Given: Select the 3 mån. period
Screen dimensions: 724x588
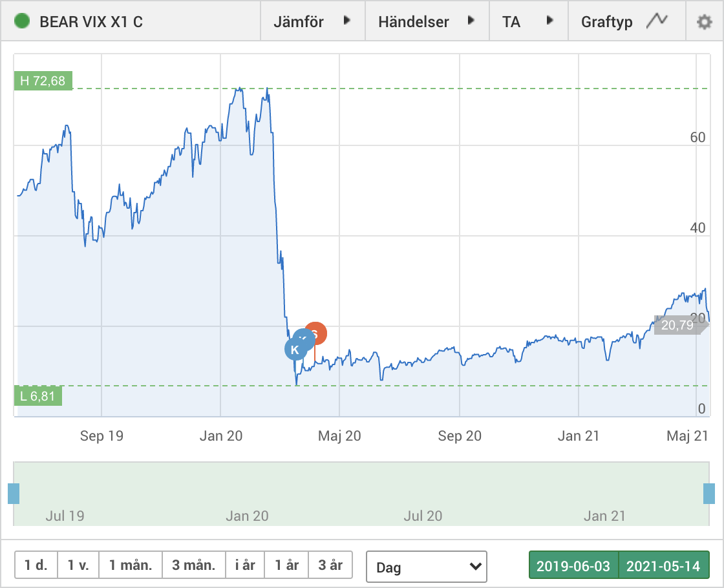Looking at the screenshot, I should pyautogui.click(x=193, y=565).
